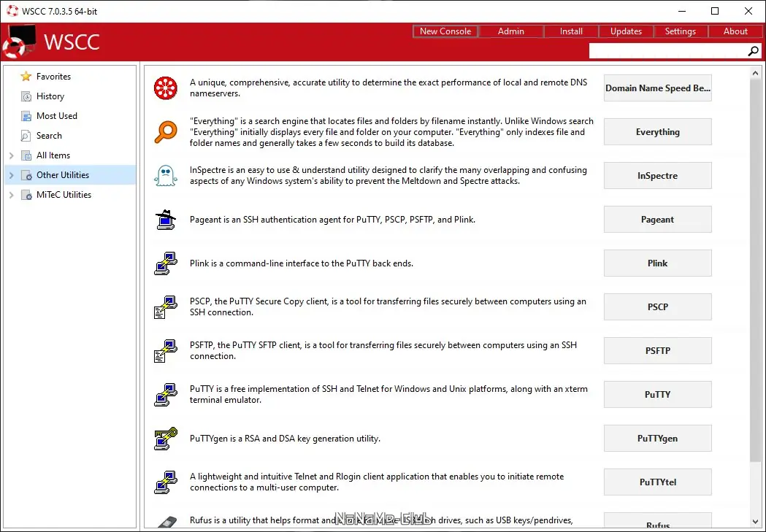Click the Pageant computer-with-hat icon

point(166,220)
